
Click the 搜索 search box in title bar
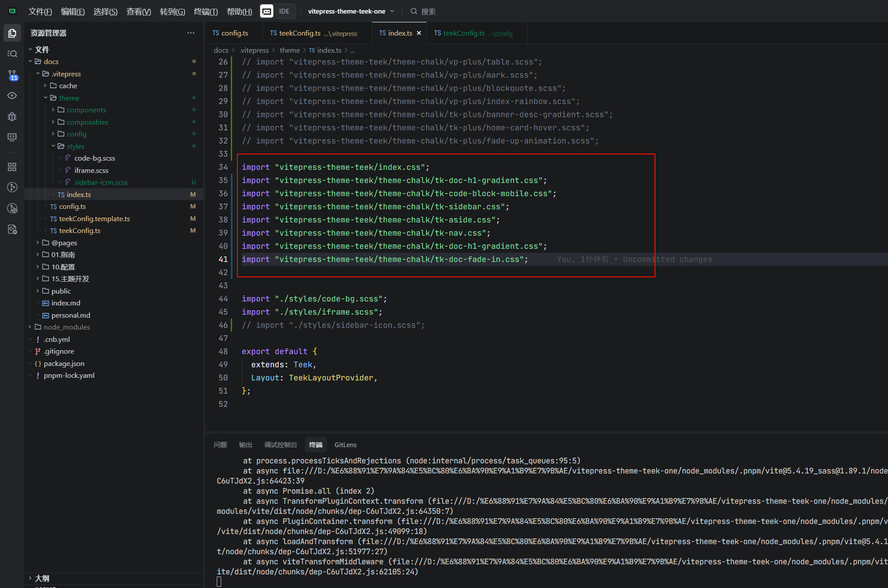[x=428, y=11]
